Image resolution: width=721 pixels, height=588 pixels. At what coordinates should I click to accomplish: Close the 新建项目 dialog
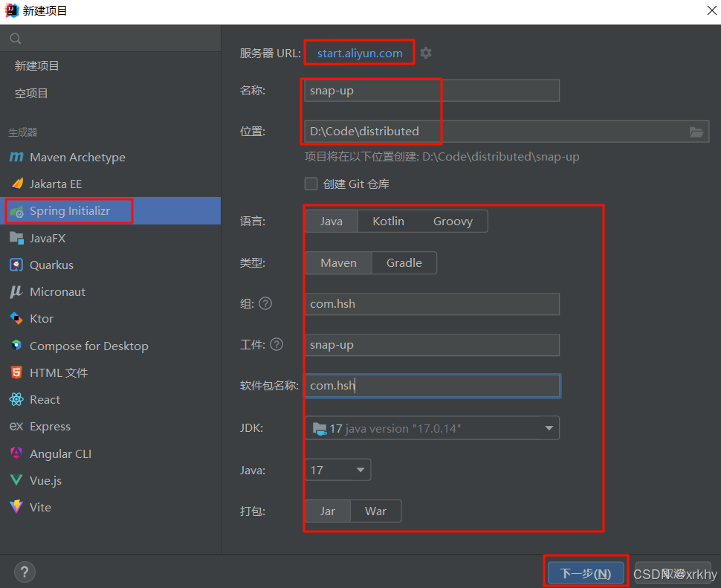711,10
